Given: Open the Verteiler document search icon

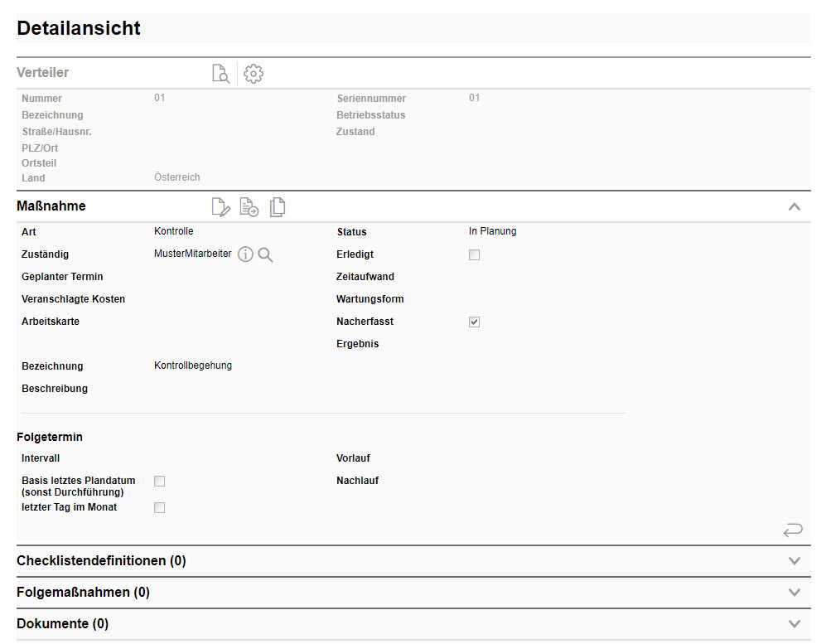Looking at the screenshot, I should 220,74.
